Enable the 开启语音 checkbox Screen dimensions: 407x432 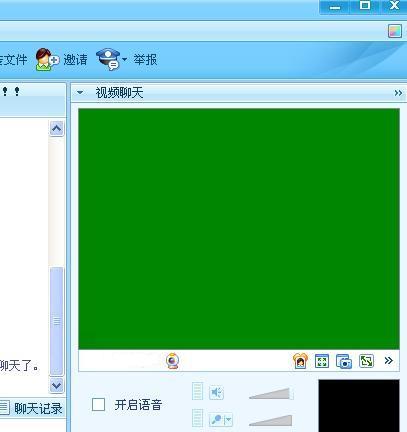click(x=98, y=405)
